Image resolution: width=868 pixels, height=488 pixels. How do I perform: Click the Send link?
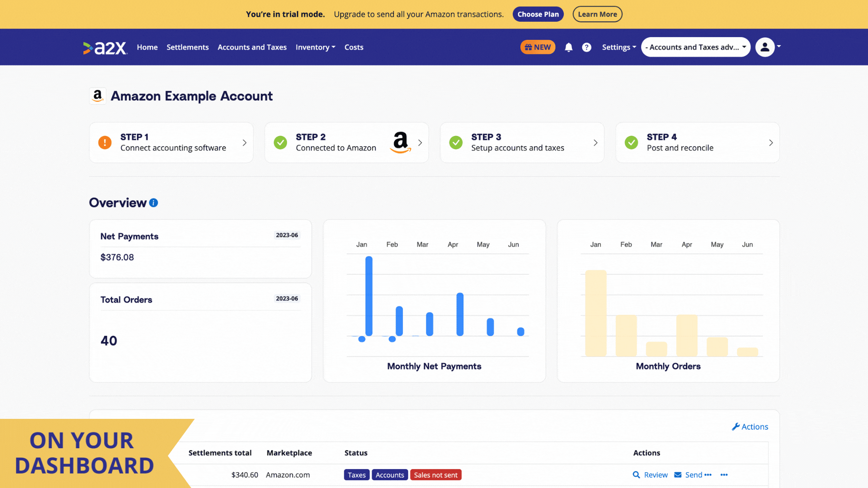(x=693, y=475)
